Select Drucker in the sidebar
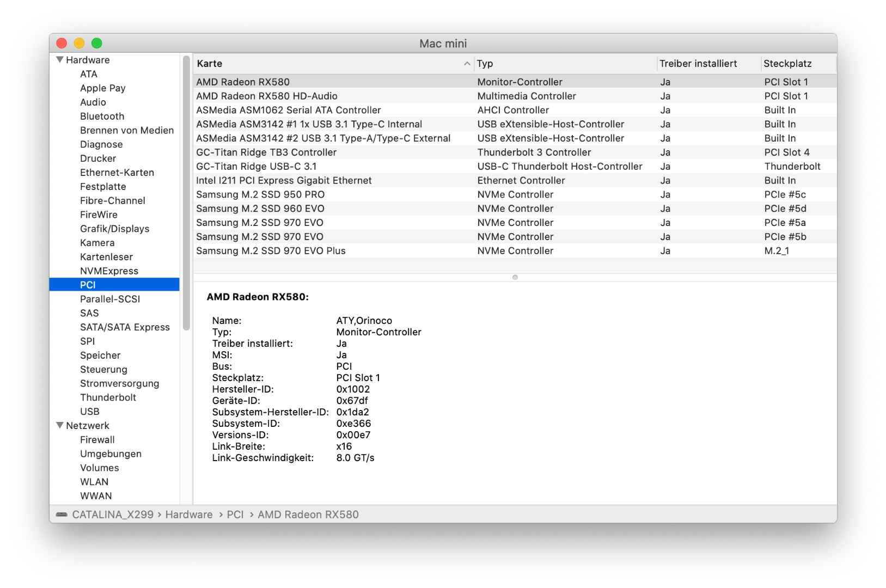The height and width of the screenshot is (588, 886). 98,158
